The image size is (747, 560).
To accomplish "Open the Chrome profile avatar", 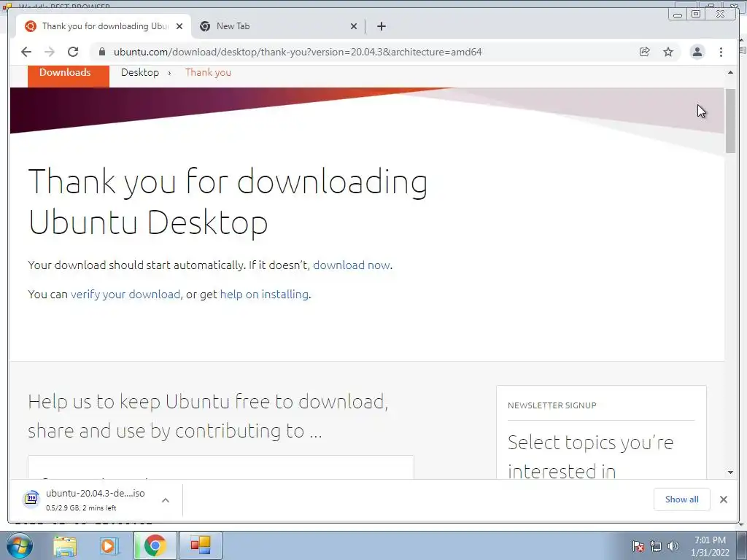I will pos(697,52).
